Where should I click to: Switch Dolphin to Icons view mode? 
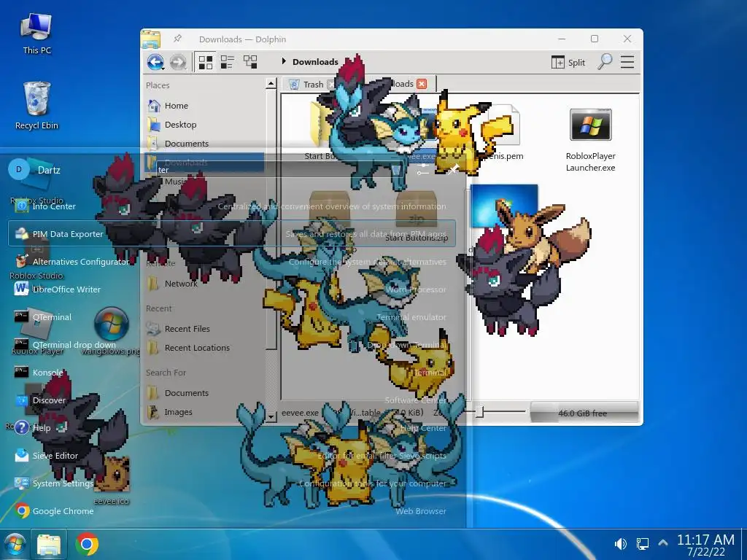click(x=205, y=62)
